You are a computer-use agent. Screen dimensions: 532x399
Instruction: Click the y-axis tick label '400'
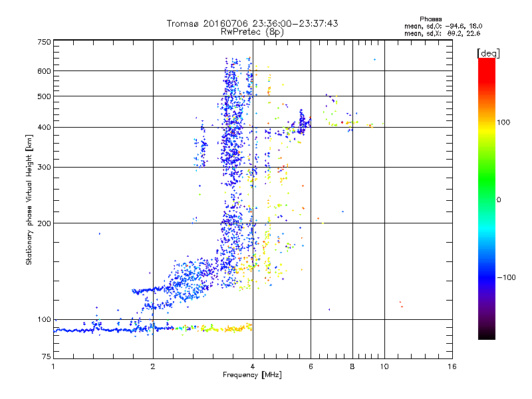(x=44, y=127)
